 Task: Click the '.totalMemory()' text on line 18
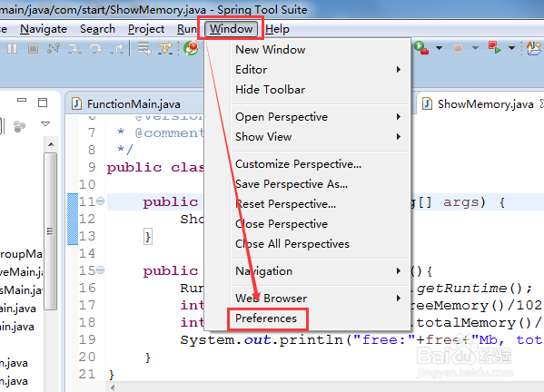(472, 323)
